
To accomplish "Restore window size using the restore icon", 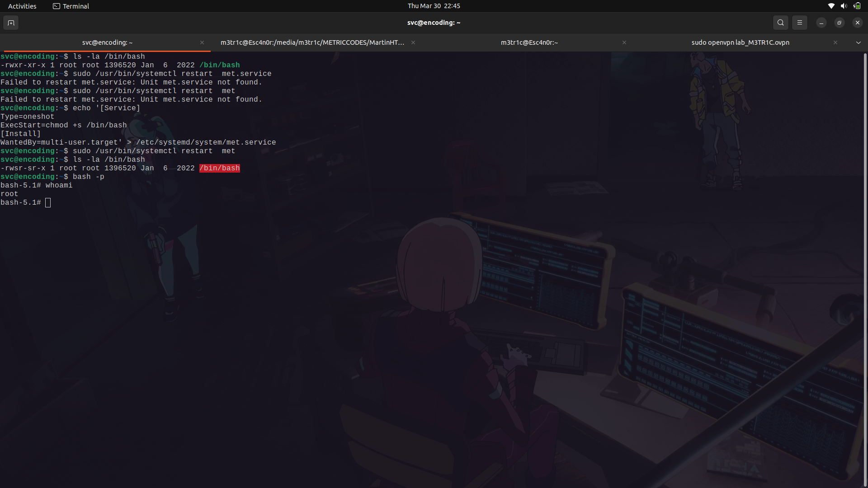I will coord(839,23).
